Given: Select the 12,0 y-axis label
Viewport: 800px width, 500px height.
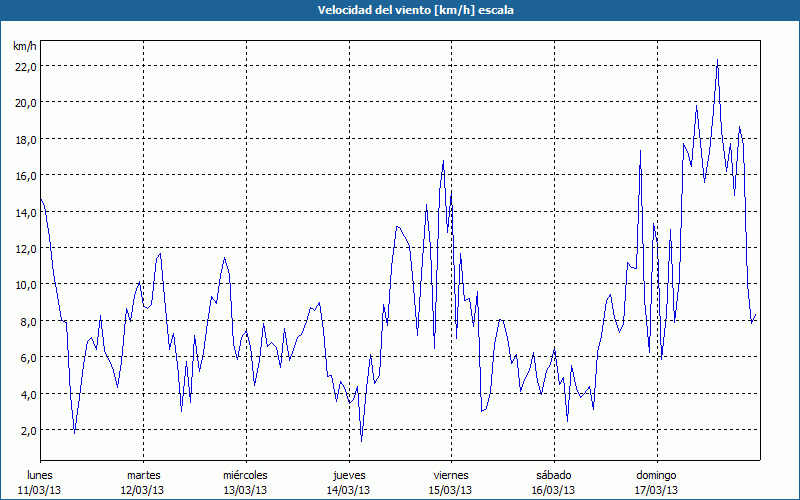Looking at the screenshot, I should (x=25, y=248).
